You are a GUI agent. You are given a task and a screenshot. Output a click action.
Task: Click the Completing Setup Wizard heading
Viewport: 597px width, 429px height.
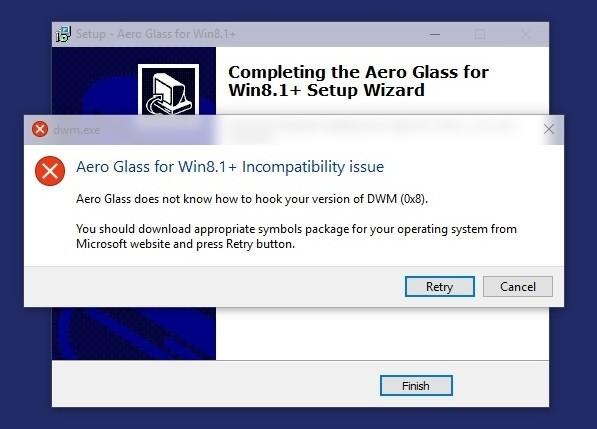point(358,81)
